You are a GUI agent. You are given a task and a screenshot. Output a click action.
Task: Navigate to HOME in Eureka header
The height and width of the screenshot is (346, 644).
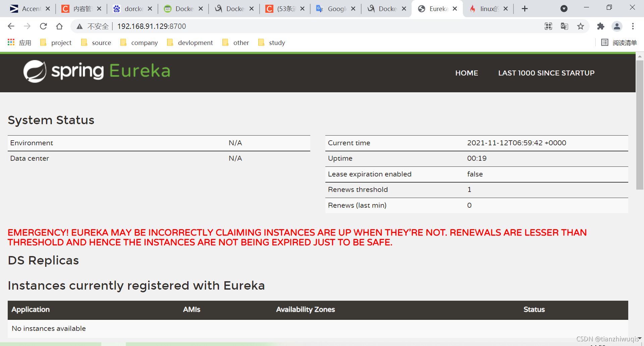[x=467, y=73]
